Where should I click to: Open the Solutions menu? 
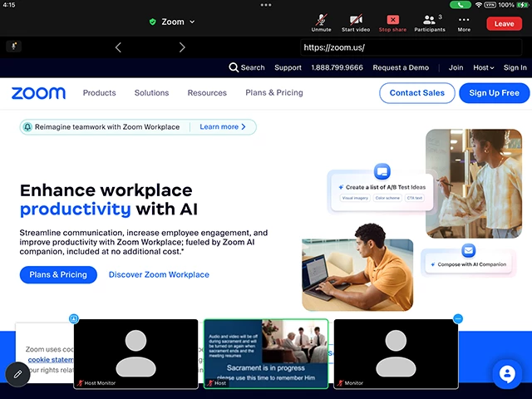click(151, 92)
